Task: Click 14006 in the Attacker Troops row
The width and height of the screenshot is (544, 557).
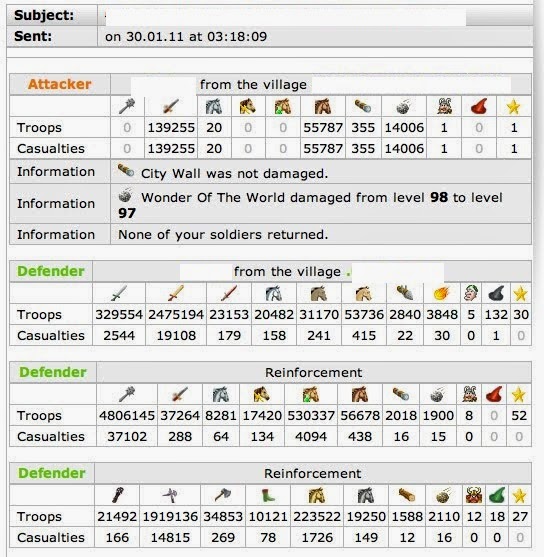Action: coord(404,128)
